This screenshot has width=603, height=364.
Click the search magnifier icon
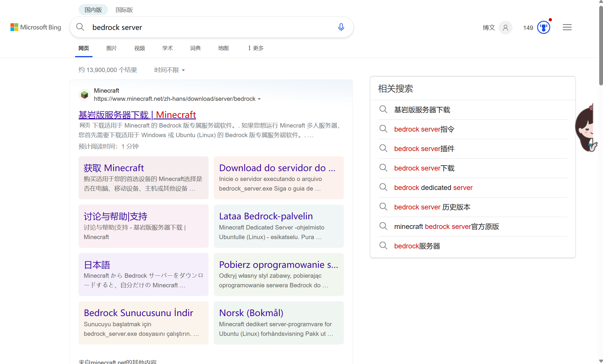point(80,27)
